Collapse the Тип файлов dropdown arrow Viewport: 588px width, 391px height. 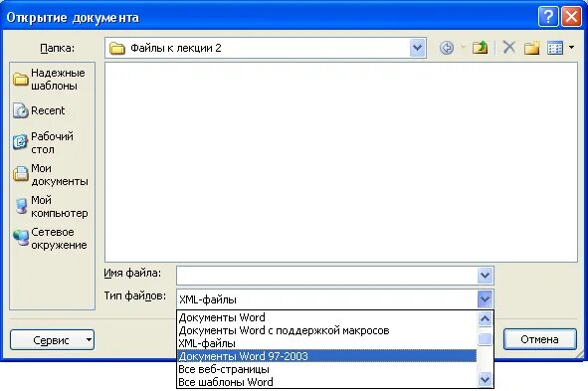point(485,298)
